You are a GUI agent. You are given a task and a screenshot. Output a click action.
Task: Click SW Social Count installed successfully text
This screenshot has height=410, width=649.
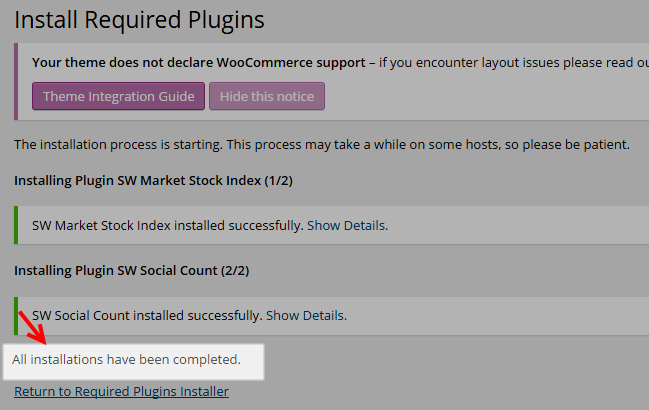pos(147,316)
